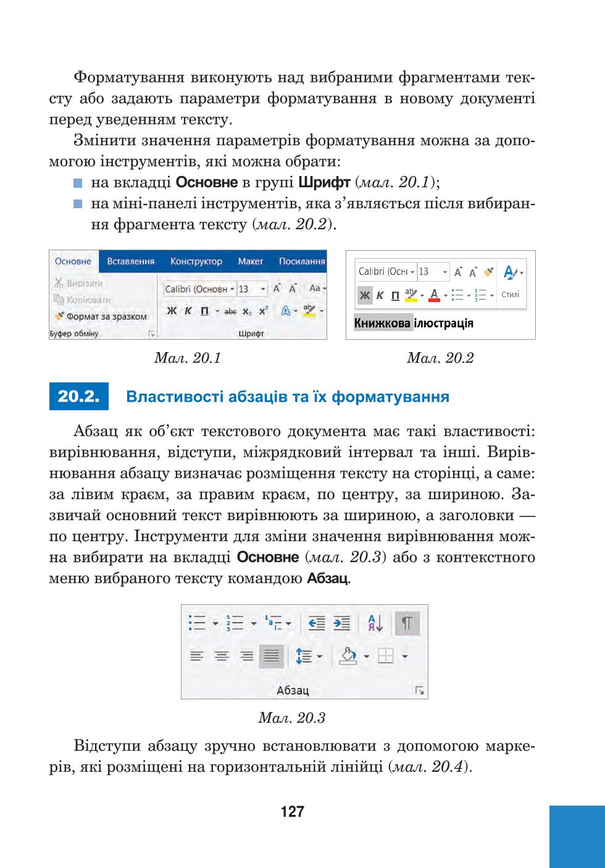Apply red font color on mini toolbar

pos(434,295)
